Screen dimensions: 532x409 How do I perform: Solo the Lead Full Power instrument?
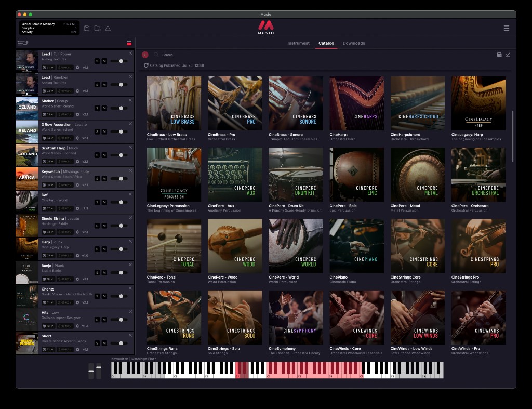[x=97, y=61]
